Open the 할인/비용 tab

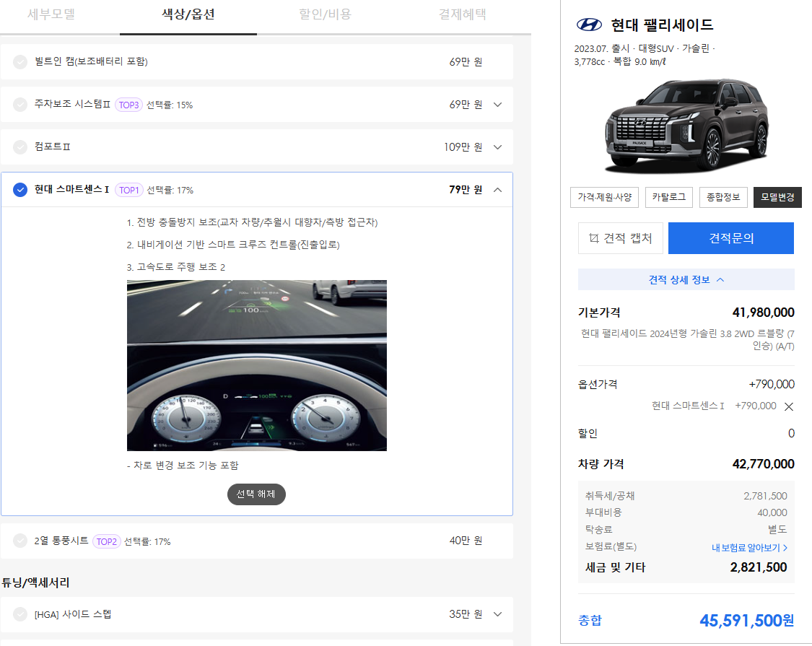(x=326, y=16)
